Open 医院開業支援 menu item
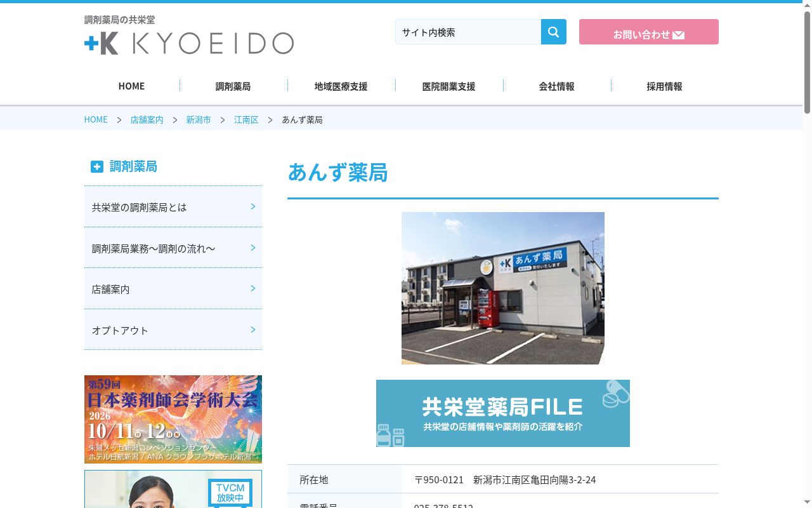 tap(449, 86)
